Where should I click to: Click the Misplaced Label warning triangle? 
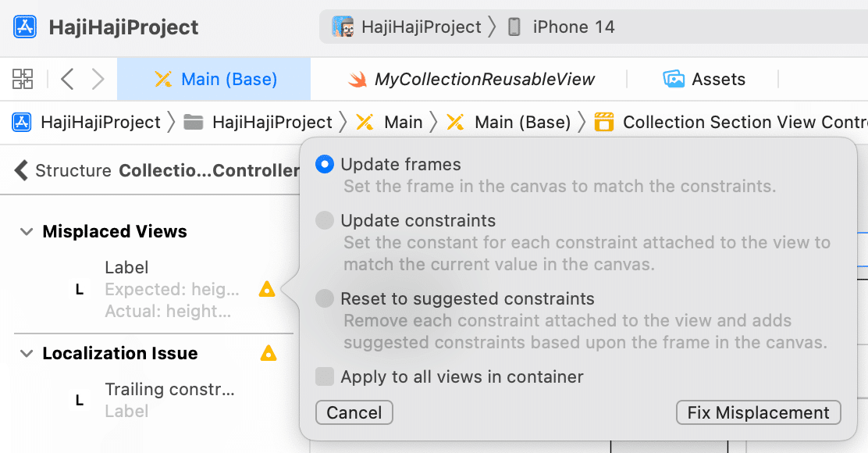[267, 289]
